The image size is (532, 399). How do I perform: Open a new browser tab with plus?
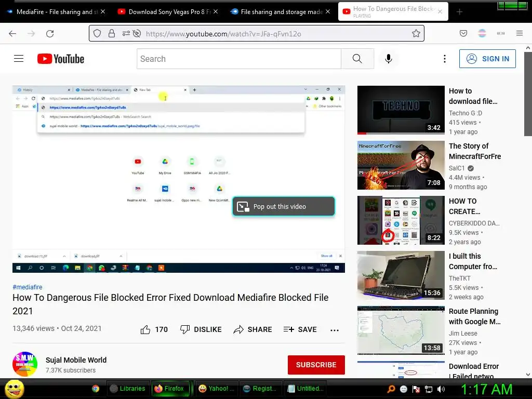tap(459, 12)
